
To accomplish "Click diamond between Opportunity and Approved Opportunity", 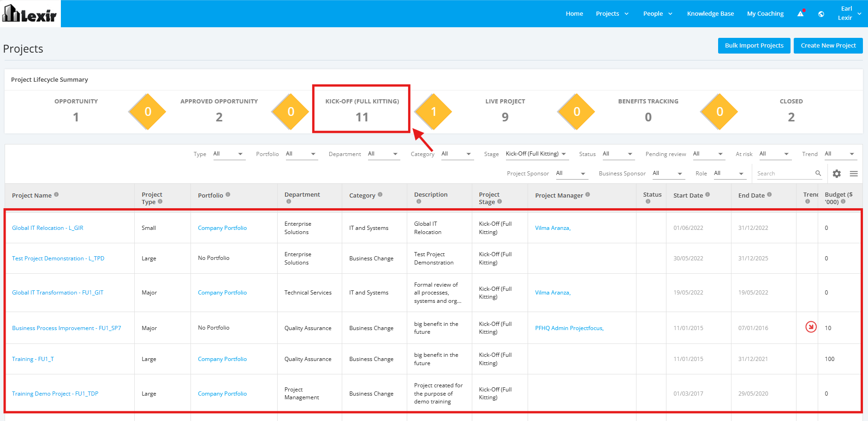I will click(148, 112).
